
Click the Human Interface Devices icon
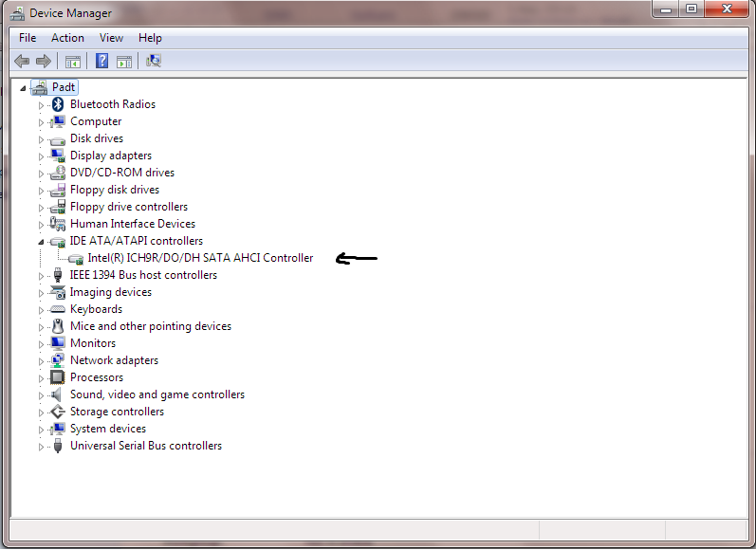[58, 224]
